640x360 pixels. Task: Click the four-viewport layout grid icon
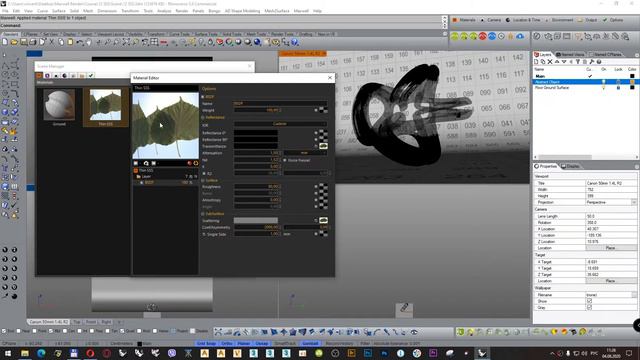click(154, 42)
